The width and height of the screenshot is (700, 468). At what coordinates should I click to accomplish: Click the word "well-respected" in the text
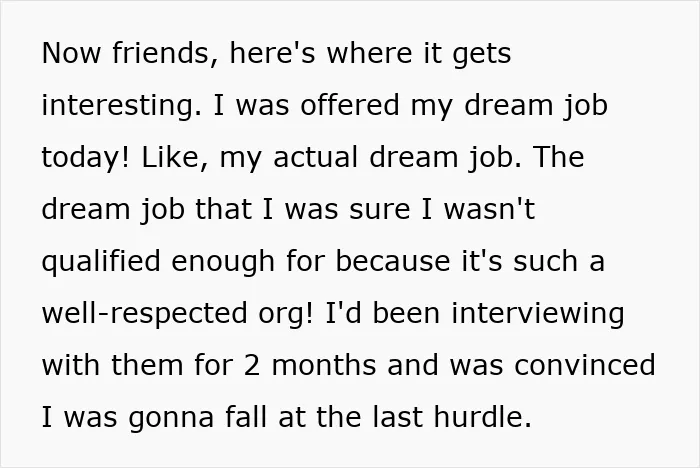pyautogui.click(x=144, y=314)
